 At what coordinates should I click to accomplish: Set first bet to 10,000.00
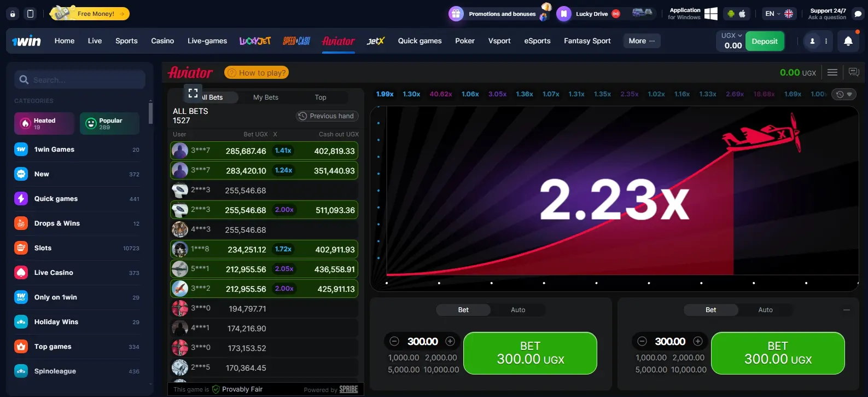tap(441, 370)
